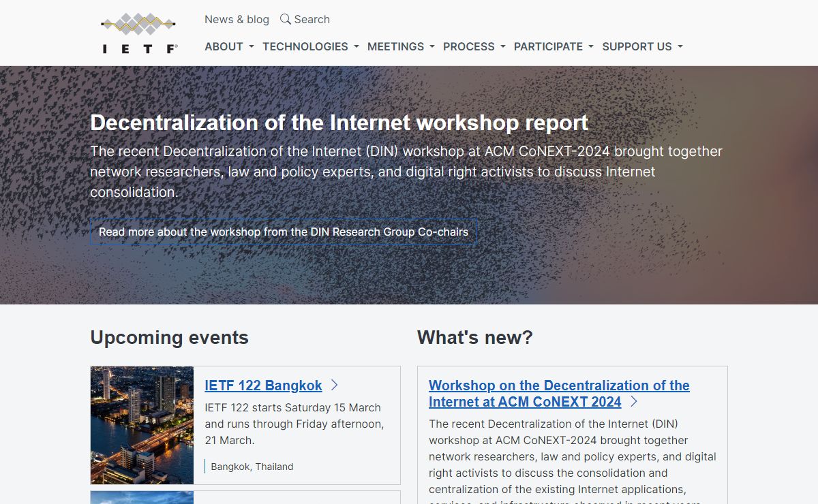818x504 pixels.
Task: Click the hero heading Decentralization of the Internet
Action: point(339,123)
